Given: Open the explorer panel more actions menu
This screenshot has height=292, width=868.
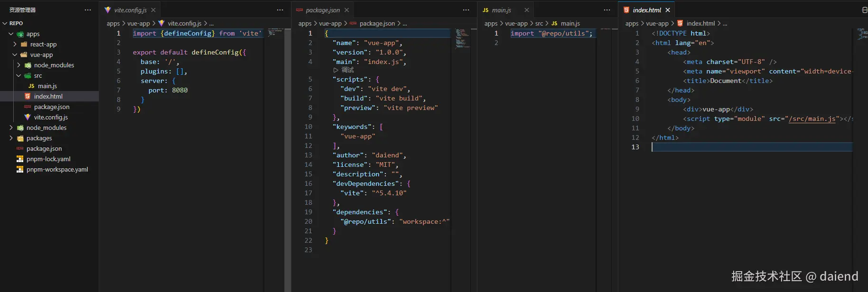Looking at the screenshot, I should 88,10.
